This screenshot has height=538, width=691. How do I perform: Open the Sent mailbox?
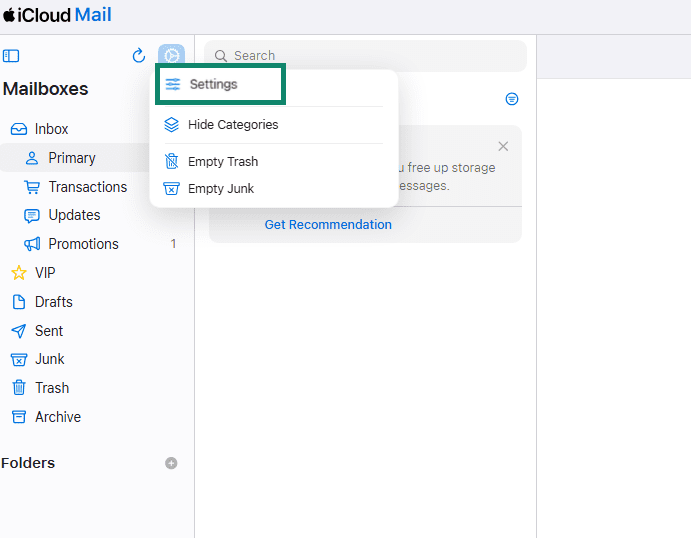(49, 331)
